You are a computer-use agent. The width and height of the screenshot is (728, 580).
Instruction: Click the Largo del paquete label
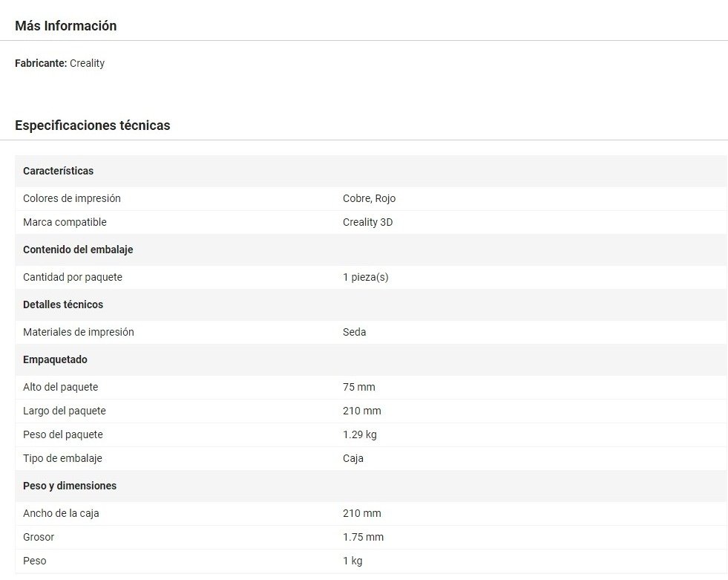[64, 411]
